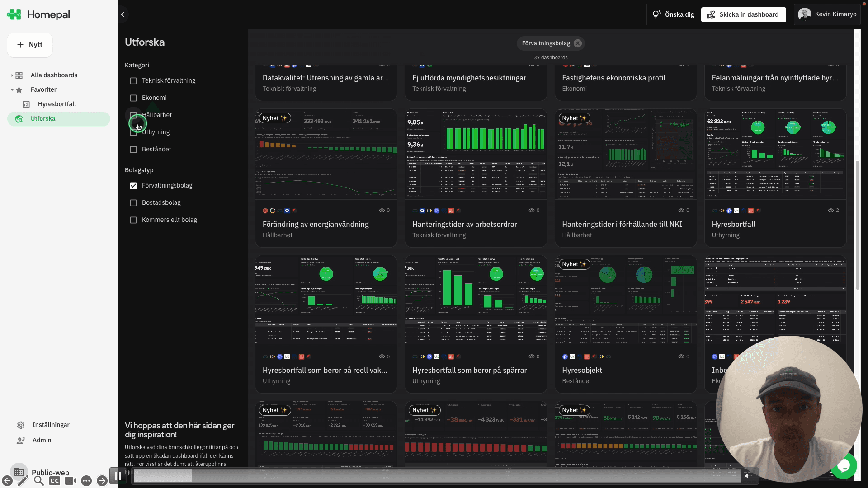Enable the Beståndet filter checkbox
Viewport: 868px width, 488px height.
(133, 150)
